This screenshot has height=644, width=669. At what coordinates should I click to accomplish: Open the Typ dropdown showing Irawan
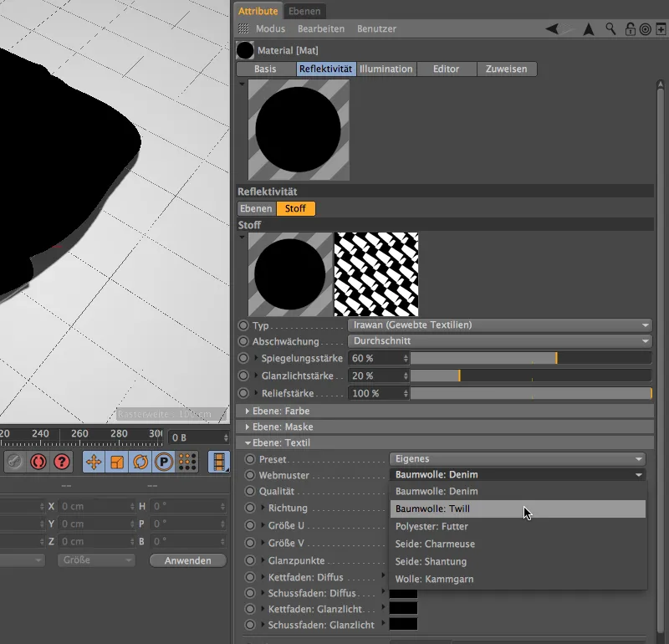click(499, 325)
